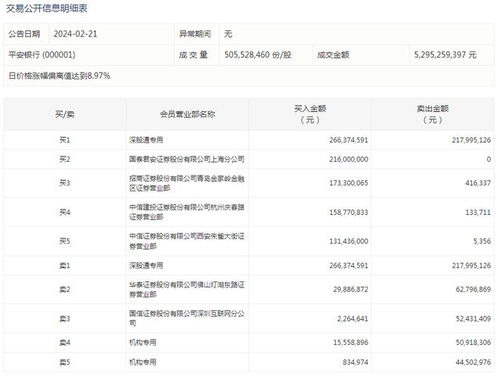Screen dimensions: 499x376
Task: Click 中信建投证券 杭州庆春路证券营业部 entry
Action: (x=187, y=212)
